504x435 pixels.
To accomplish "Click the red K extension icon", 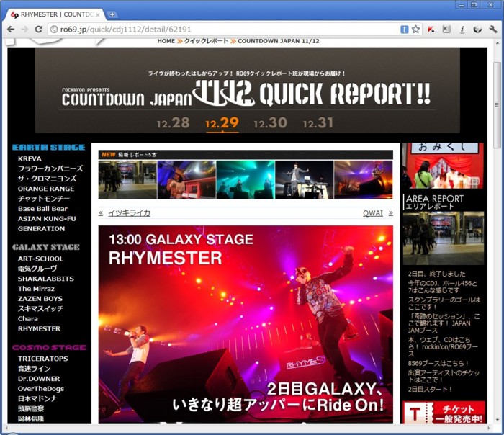I will click(x=431, y=30).
